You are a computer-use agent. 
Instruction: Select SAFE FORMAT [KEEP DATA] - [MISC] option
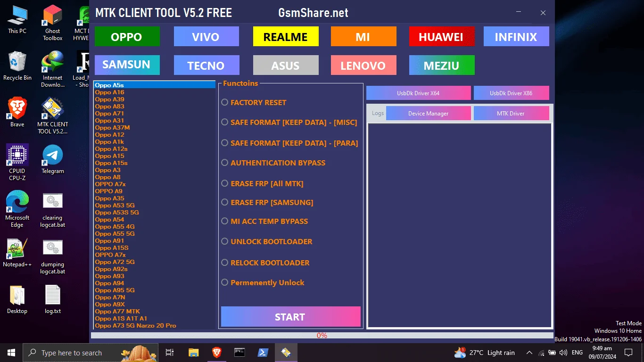coord(289,122)
